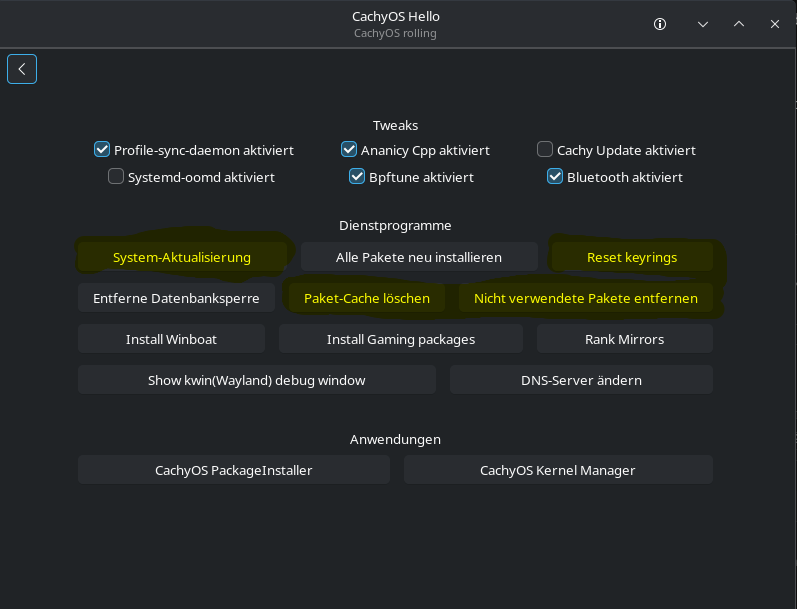Click DNS-Server ändern
Screen dimensions: 797x609
point(581,380)
